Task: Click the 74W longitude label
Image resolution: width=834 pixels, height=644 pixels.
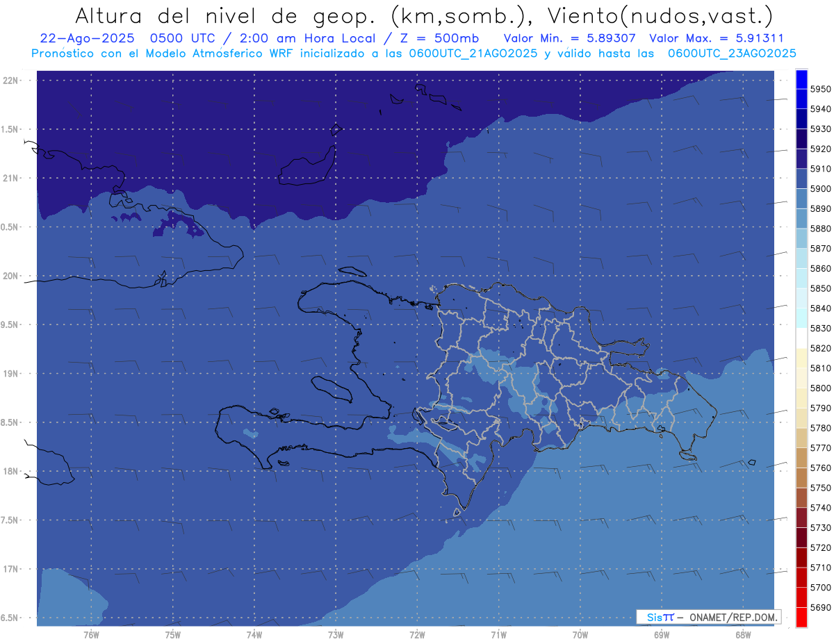Action: click(254, 635)
